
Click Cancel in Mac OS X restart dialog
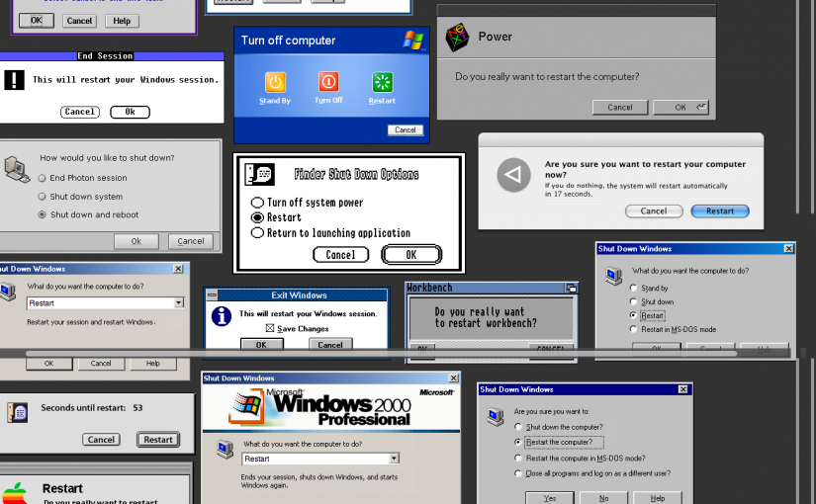pos(654,211)
